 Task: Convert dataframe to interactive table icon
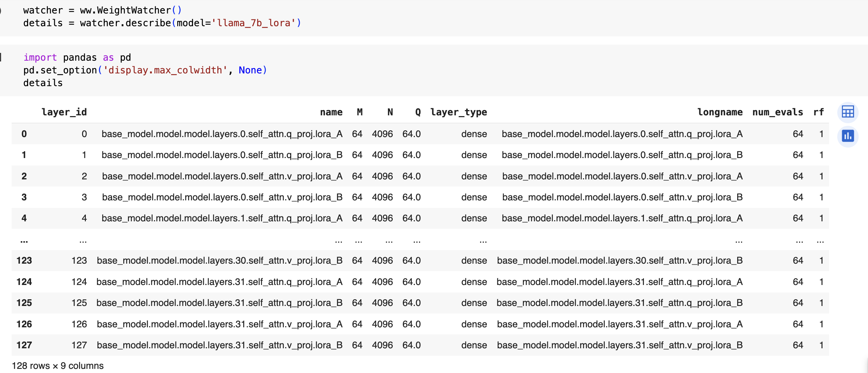pos(847,112)
